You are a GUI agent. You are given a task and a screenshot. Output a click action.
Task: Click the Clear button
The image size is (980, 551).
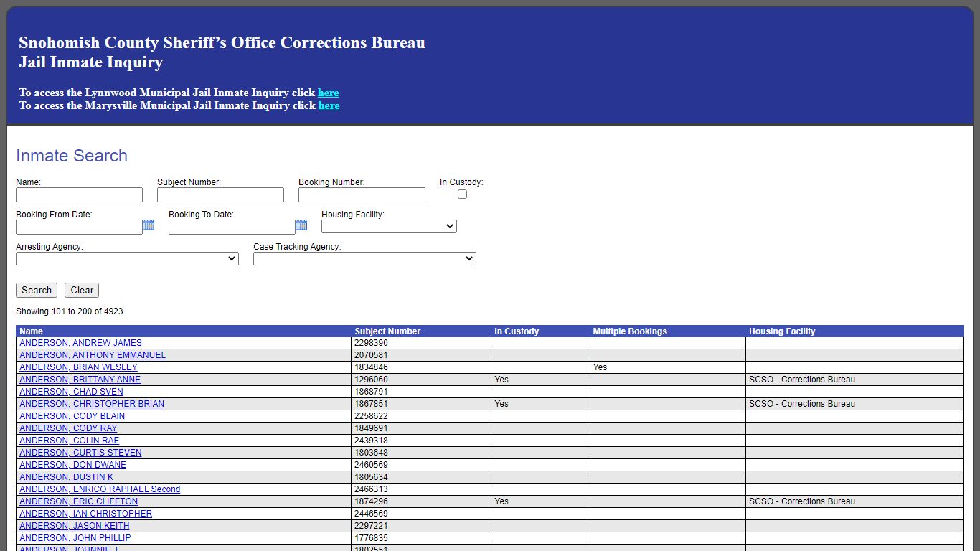pos(82,291)
